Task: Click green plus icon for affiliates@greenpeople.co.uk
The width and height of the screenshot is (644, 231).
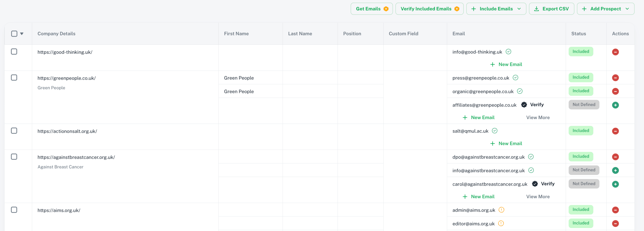Action: (x=615, y=105)
